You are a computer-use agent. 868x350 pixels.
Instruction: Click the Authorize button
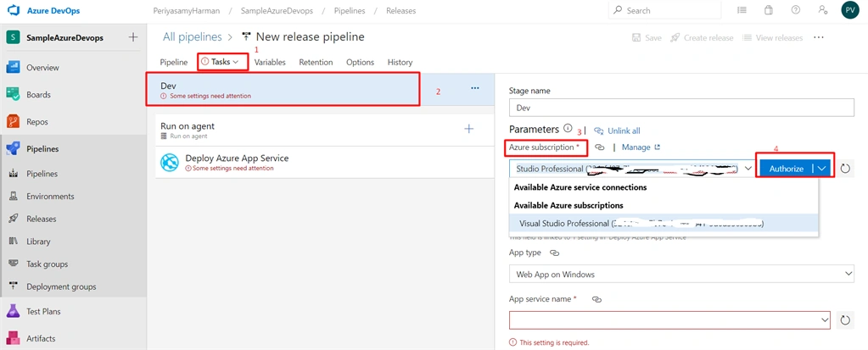[786, 169]
